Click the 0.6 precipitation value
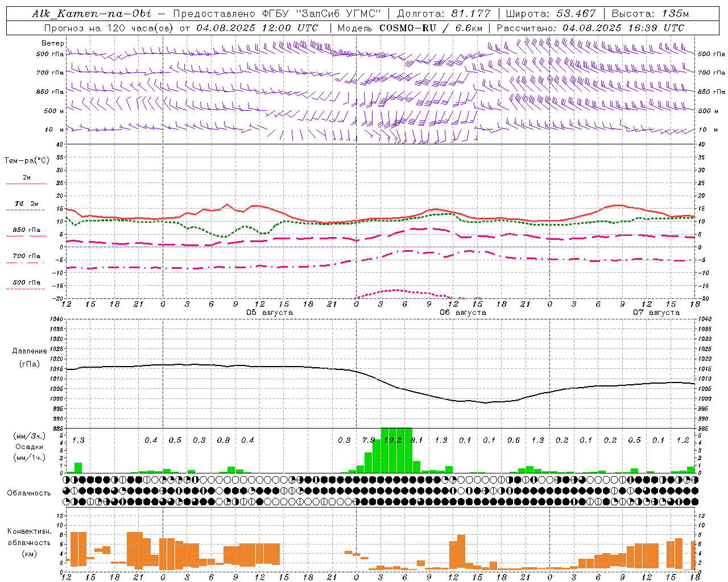Image resolution: width=728 pixels, height=582 pixels. [514, 440]
